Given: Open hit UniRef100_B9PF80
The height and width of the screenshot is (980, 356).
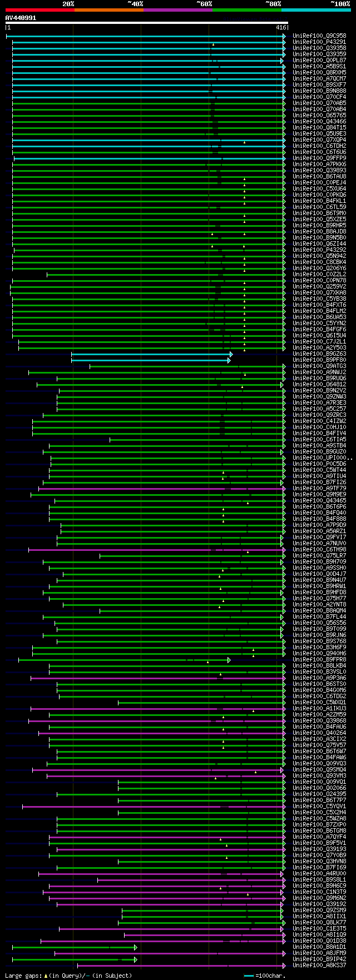Looking at the screenshot, I should [x=319, y=360].
